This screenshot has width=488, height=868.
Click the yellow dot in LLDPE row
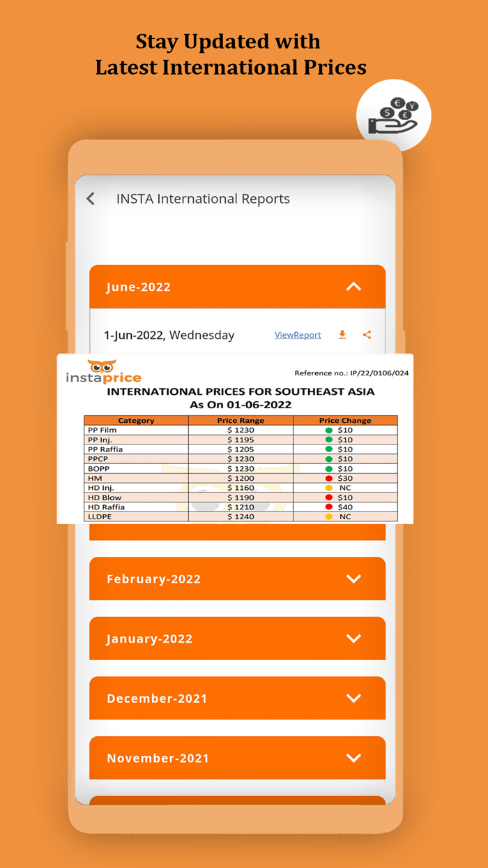329,516
